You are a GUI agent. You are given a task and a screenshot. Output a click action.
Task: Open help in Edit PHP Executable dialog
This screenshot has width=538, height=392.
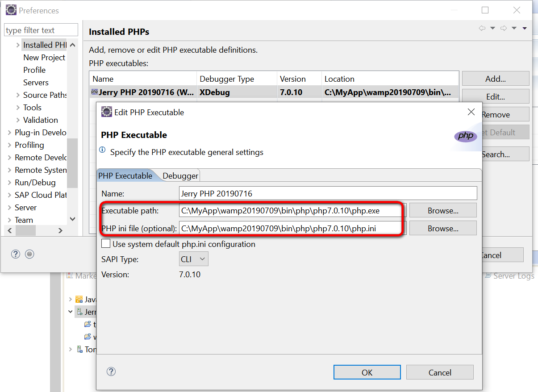click(111, 371)
